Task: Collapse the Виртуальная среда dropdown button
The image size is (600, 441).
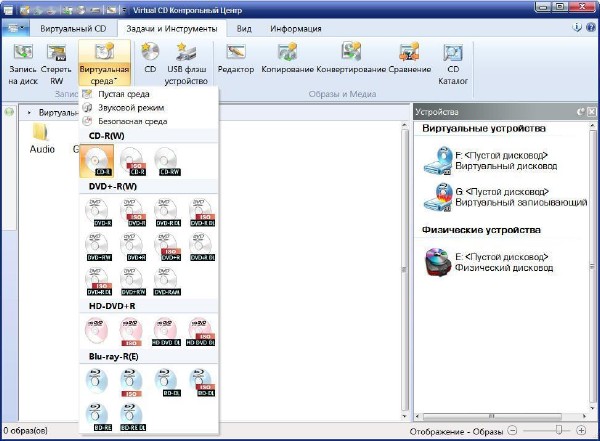Action: pyautogui.click(x=104, y=63)
